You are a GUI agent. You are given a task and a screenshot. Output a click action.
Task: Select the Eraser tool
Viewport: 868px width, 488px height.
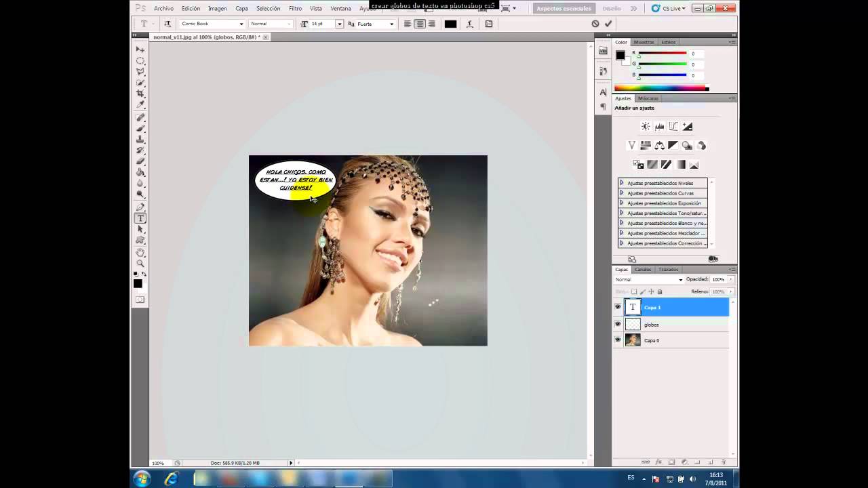(x=140, y=161)
